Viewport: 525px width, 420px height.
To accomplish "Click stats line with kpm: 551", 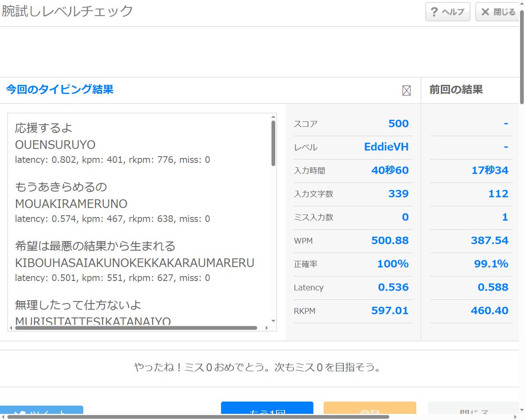I will click(x=112, y=278).
